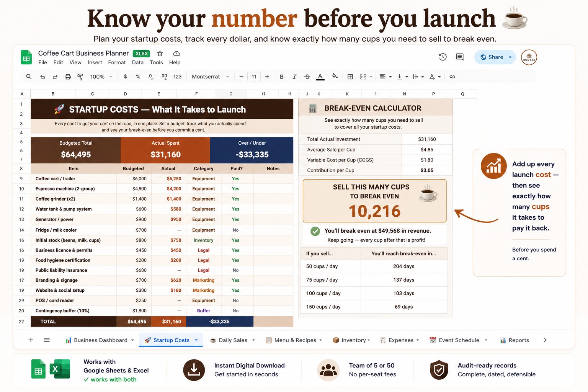Open the comments panel
The height and width of the screenshot is (392, 588).
[x=460, y=57]
